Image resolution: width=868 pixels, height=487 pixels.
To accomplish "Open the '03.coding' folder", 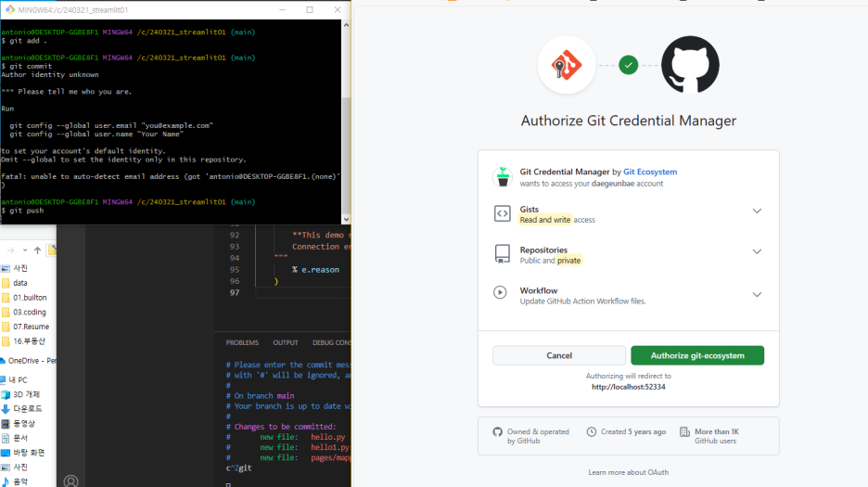I will pyautogui.click(x=30, y=312).
